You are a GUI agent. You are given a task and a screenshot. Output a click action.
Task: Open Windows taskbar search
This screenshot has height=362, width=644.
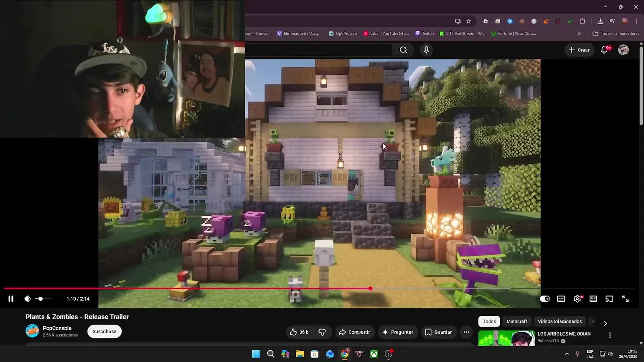270,354
